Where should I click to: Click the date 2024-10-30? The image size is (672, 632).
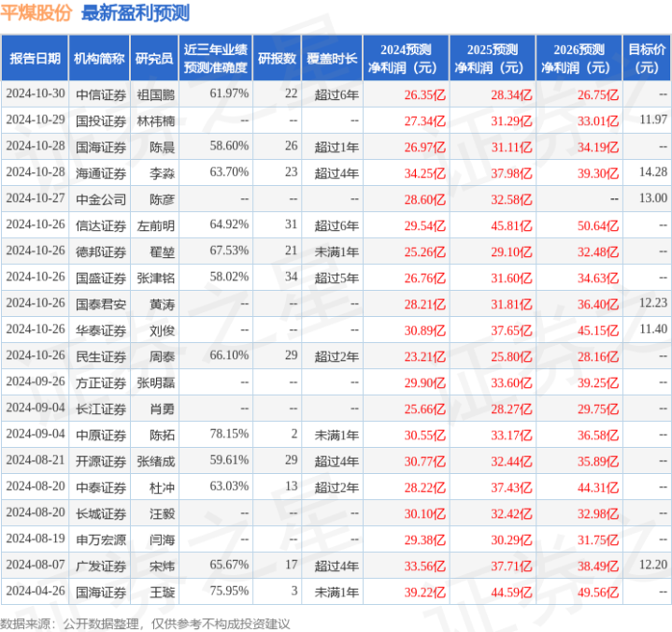(36, 93)
